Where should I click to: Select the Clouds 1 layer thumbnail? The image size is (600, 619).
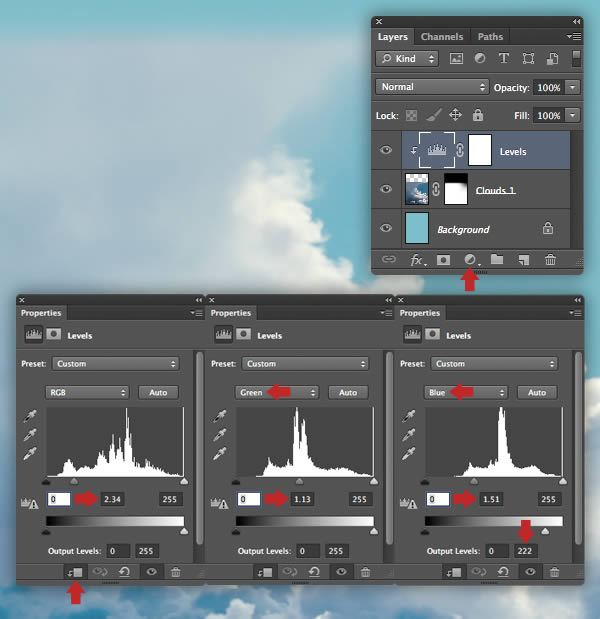pyautogui.click(x=416, y=189)
